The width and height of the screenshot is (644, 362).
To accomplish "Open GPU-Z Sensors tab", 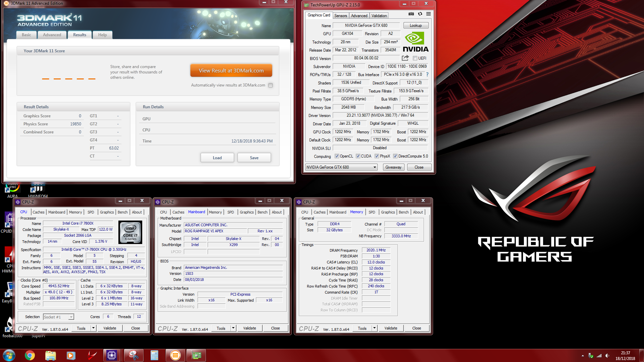I will tap(340, 16).
